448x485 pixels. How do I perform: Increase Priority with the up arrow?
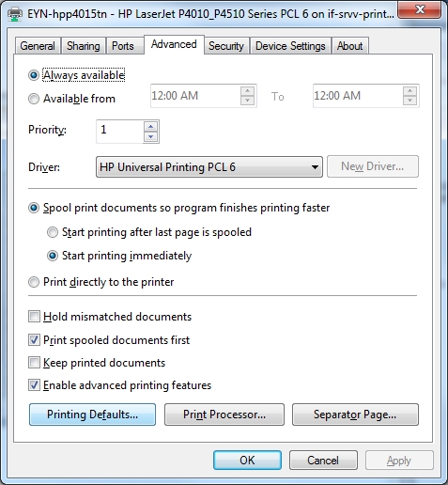[151, 127]
